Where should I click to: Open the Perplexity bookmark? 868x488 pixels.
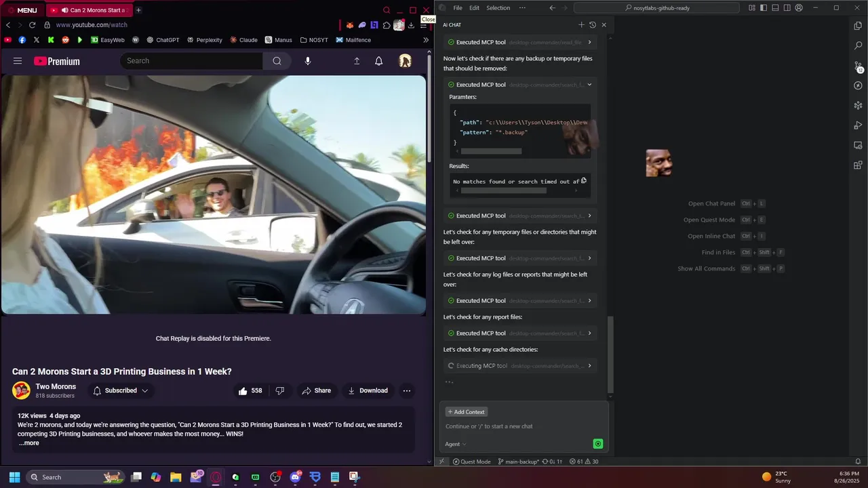pyautogui.click(x=204, y=40)
